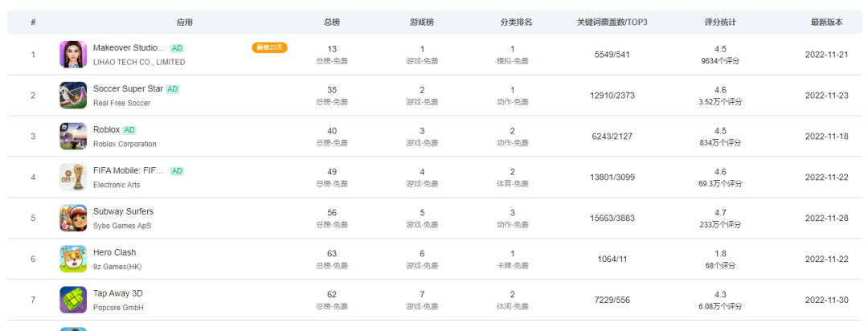Click developer LIHAO TECH CO., LIMITED
Viewport: 868px width, 331px height.
click(x=139, y=63)
